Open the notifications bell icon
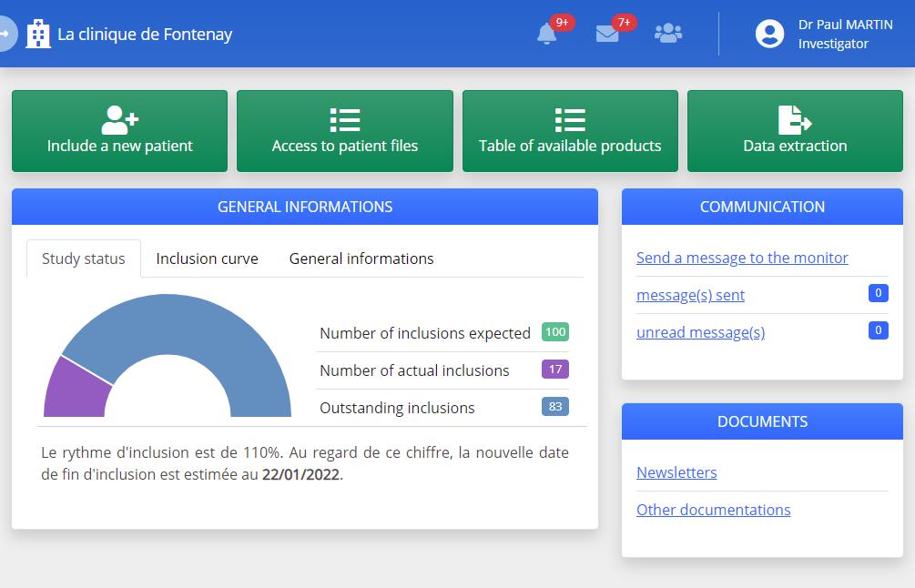Viewport: 915px width, 588px height. [547, 35]
